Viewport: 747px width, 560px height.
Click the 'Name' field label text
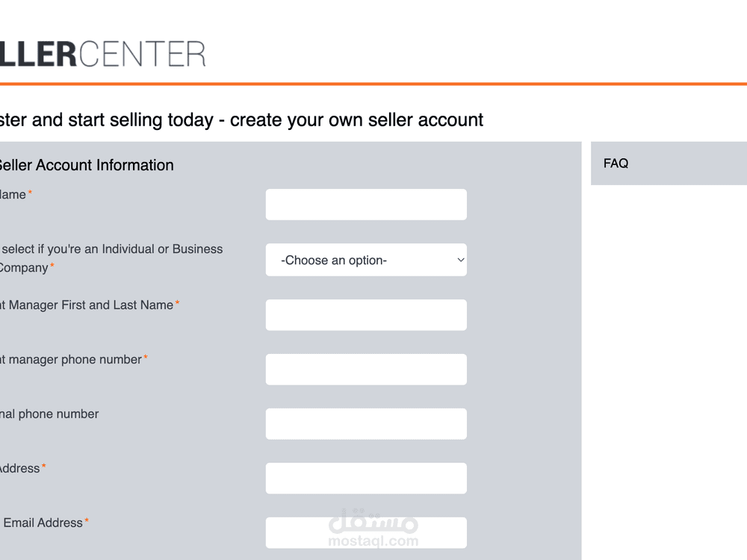[x=13, y=195]
